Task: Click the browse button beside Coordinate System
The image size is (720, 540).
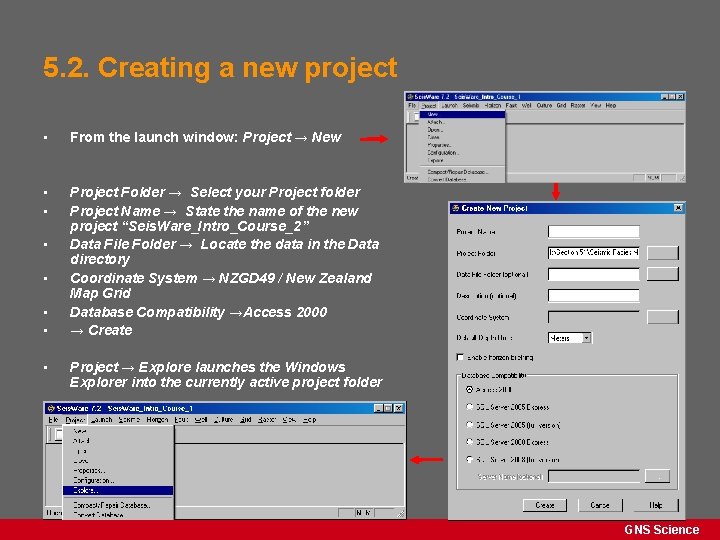Action: pos(663,316)
